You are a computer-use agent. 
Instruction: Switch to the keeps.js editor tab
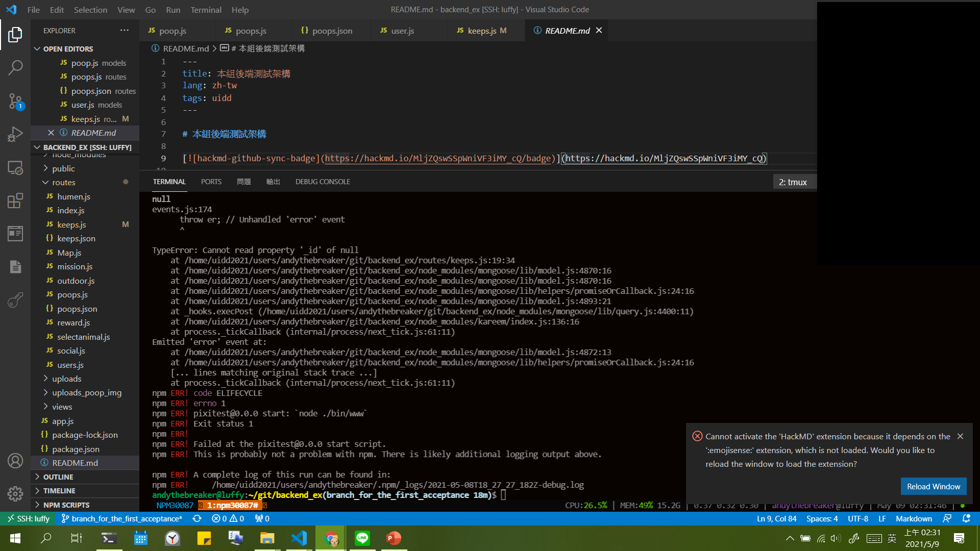click(482, 31)
